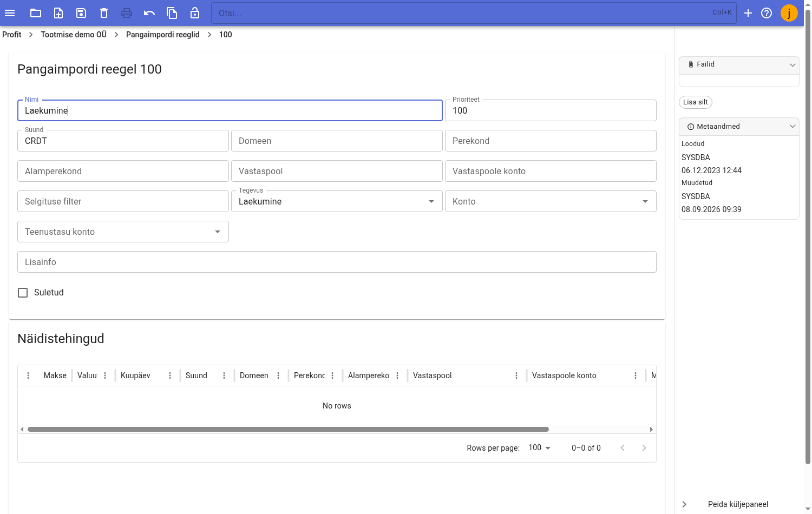Viewport: 812px width, 514px height.
Task: Click the Selgituse filter field
Action: pyautogui.click(x=123, y=201)
